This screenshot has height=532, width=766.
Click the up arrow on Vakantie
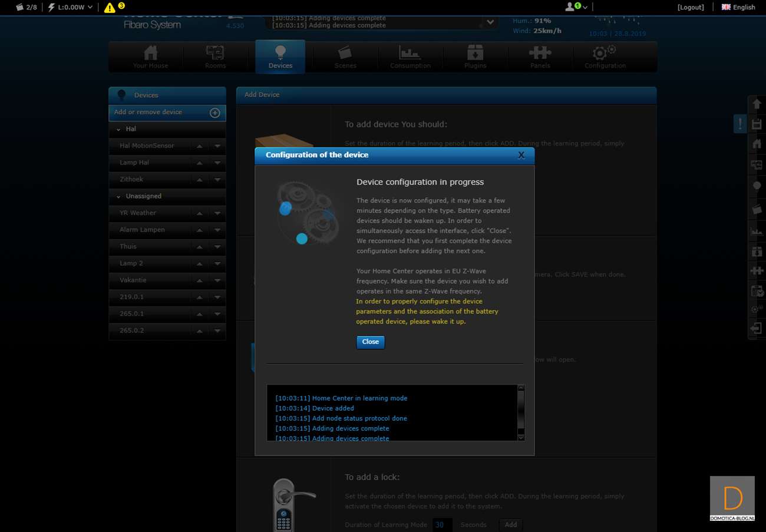200,280
